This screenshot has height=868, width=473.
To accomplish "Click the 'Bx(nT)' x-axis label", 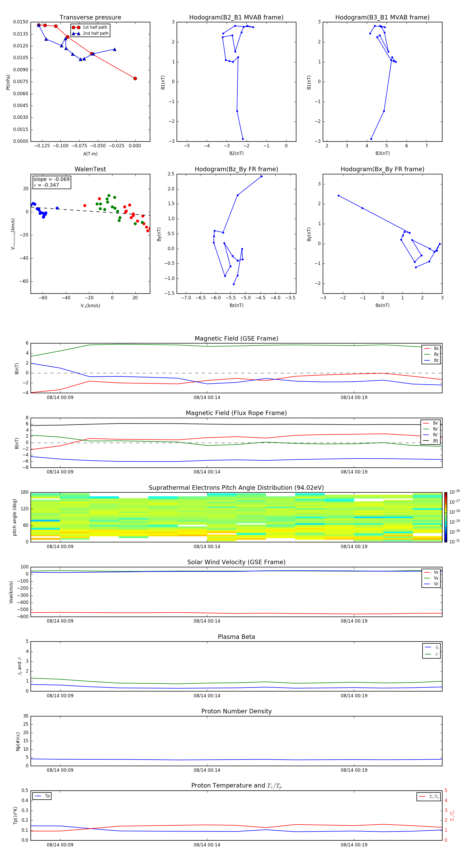I will (382, 305).
